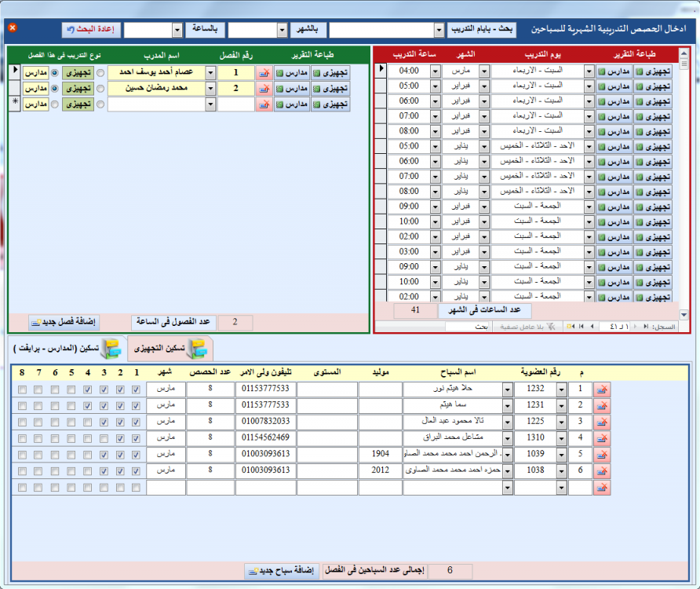Click the إعادة البحث reset search button
700x589 pixels.
tap(91, 30)
